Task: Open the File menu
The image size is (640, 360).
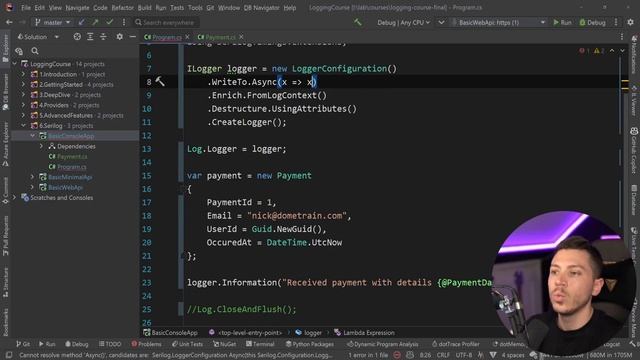Action: point(26,8)
